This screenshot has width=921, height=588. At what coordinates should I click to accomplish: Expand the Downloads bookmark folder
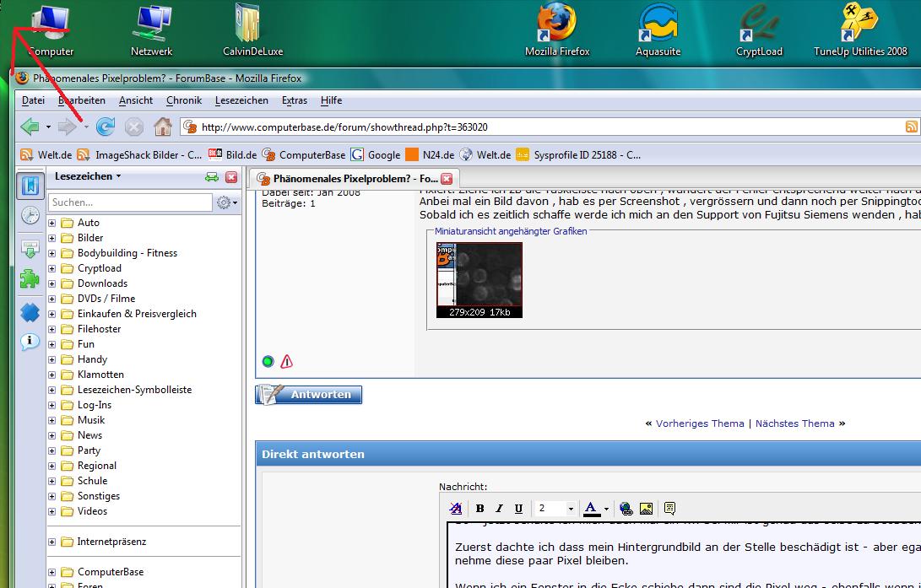click(51, 284)
